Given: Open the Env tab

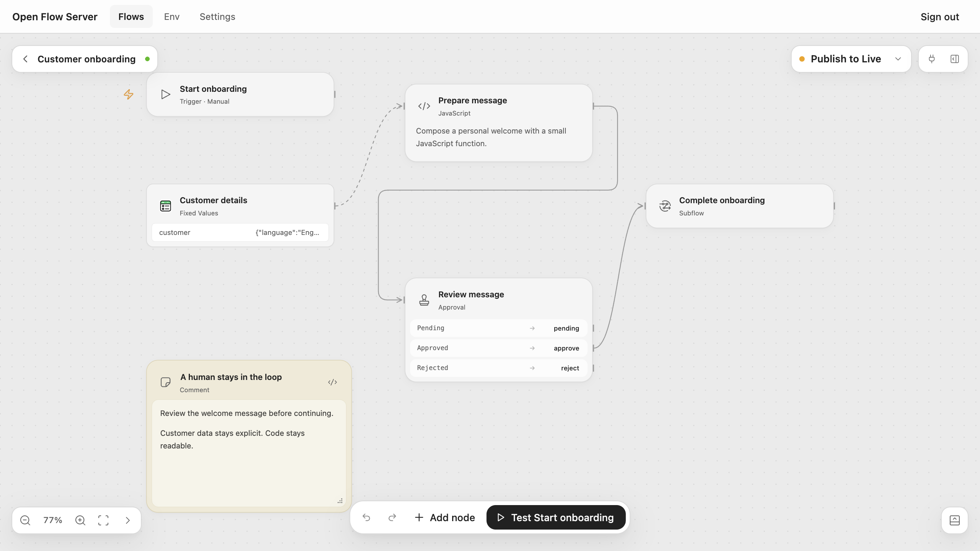Looking at the screenshot, I should coord(171,16).
